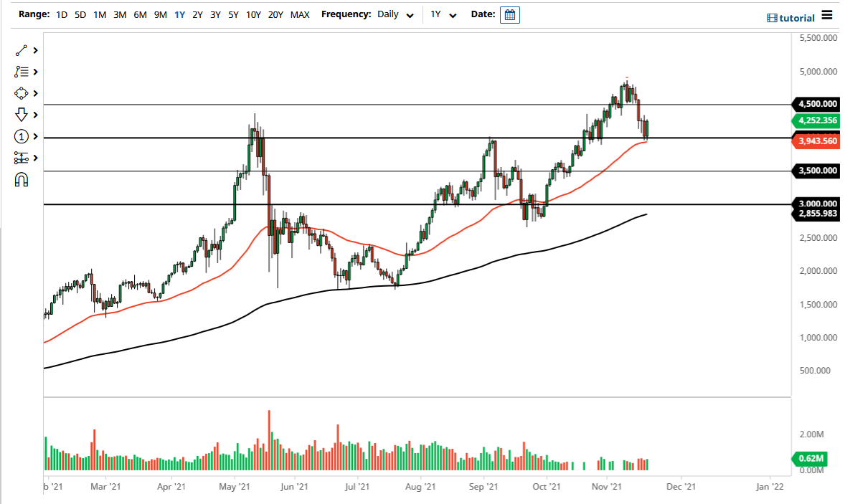The image size is (845, 504).
Task: Open the tutorial link
Action: point(790,19)
